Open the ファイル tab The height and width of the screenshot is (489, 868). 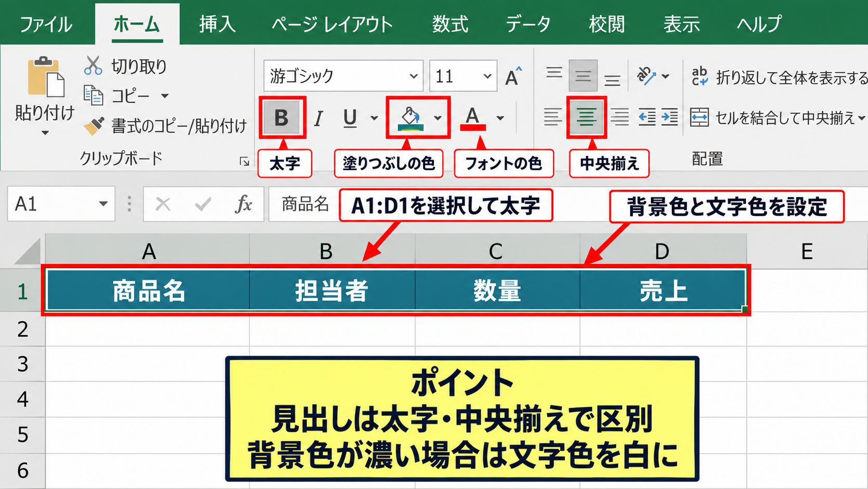coord(46,24)
